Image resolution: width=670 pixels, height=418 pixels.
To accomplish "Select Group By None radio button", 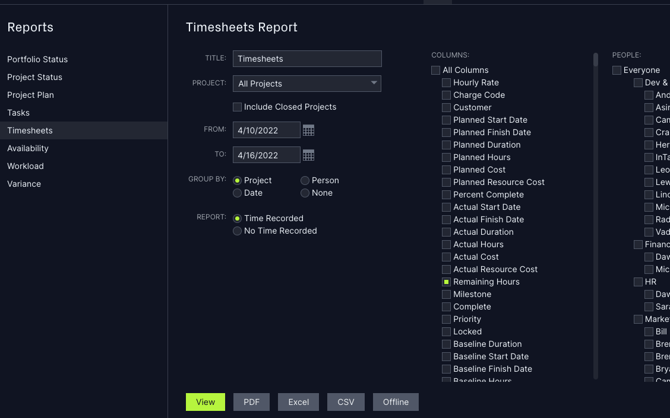I will [305, 193].
